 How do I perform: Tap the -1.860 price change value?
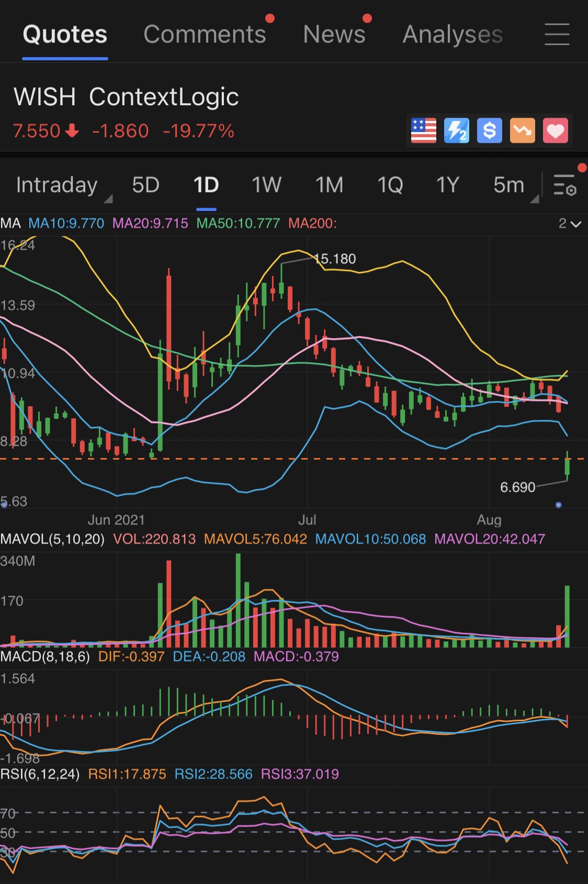click(120, 131)
